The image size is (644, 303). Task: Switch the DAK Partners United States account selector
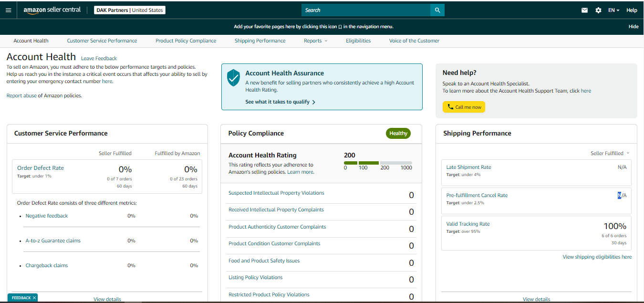point(129,10)
